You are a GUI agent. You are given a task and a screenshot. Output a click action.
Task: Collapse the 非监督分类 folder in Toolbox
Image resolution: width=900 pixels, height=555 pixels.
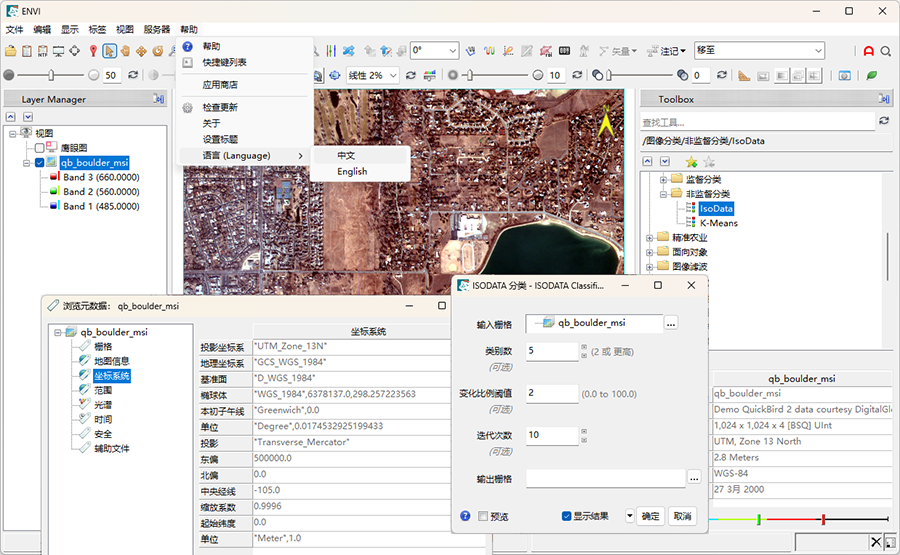coord(663,194)
